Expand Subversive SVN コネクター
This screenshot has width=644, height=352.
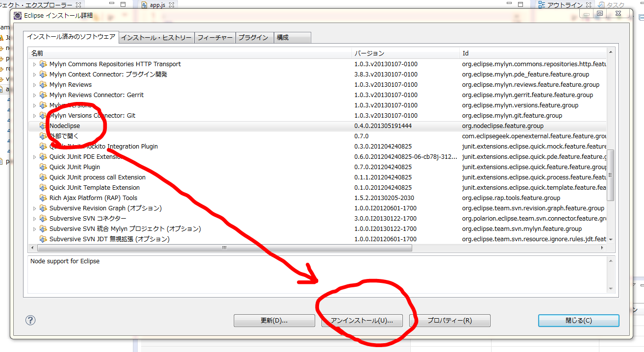34,219
